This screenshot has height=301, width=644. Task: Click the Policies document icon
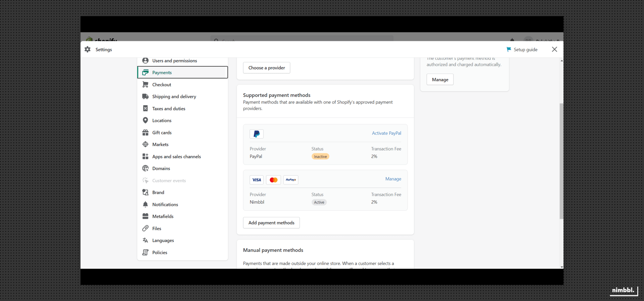pos(145,252)
